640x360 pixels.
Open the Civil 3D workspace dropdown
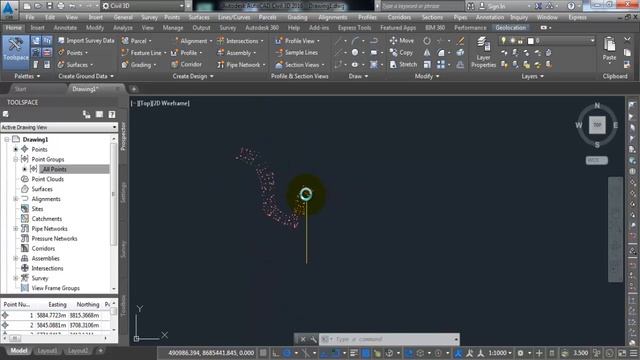click(142, 6)
